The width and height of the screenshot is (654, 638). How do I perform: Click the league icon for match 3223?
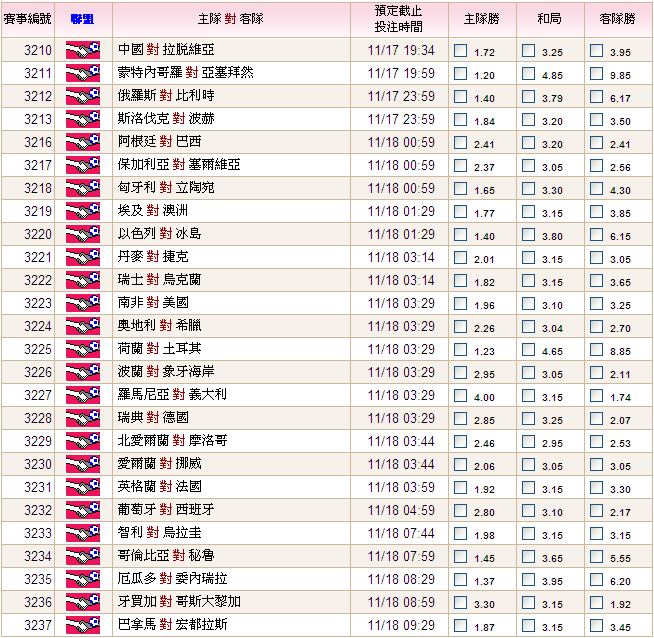click(x=83, y=303)
